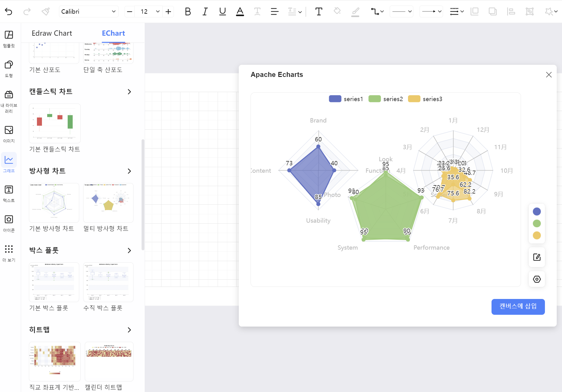This screenshot has height=392, width=562.
Task: Expand the 박스 플롯 category
Action: [x=129, y=251]
